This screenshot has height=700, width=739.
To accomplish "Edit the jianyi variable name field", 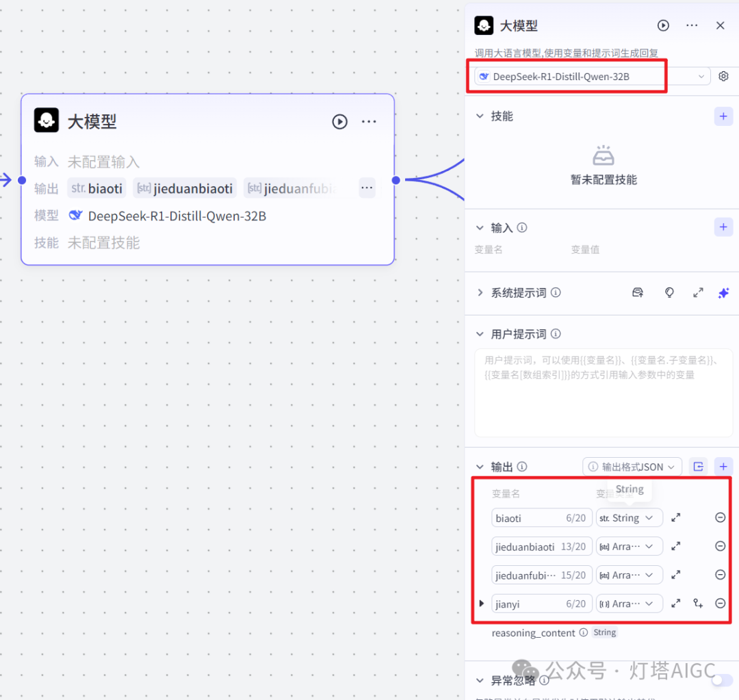I will point(541,604).
